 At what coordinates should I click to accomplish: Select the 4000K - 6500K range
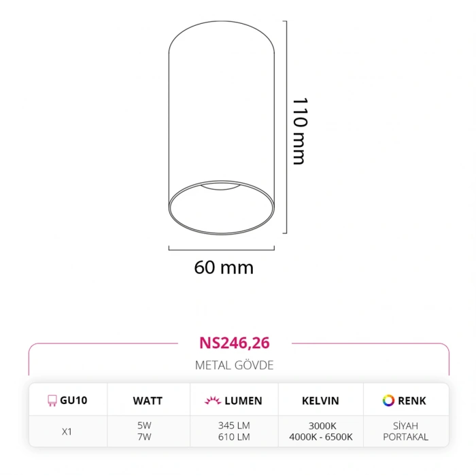click(320, 437)
